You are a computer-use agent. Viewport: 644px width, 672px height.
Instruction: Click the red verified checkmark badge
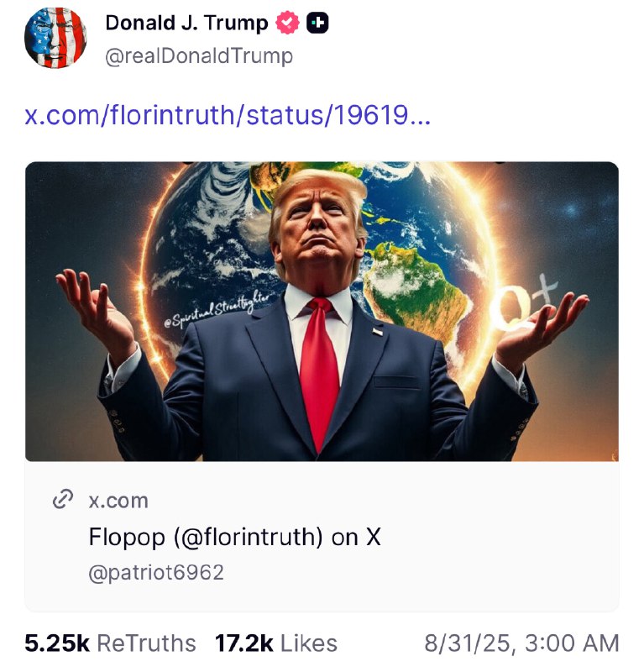[x=287, y=23]
